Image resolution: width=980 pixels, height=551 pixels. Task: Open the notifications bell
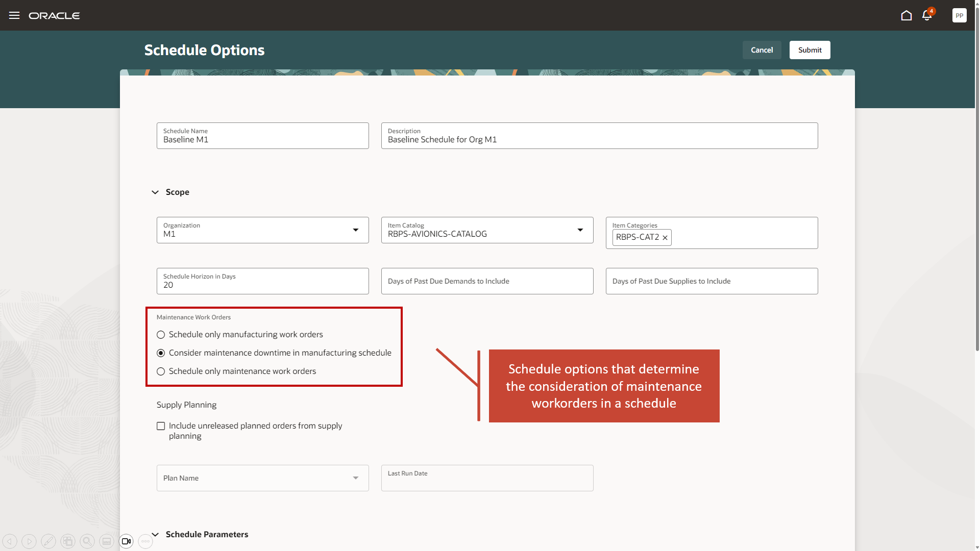pos(927,15)
